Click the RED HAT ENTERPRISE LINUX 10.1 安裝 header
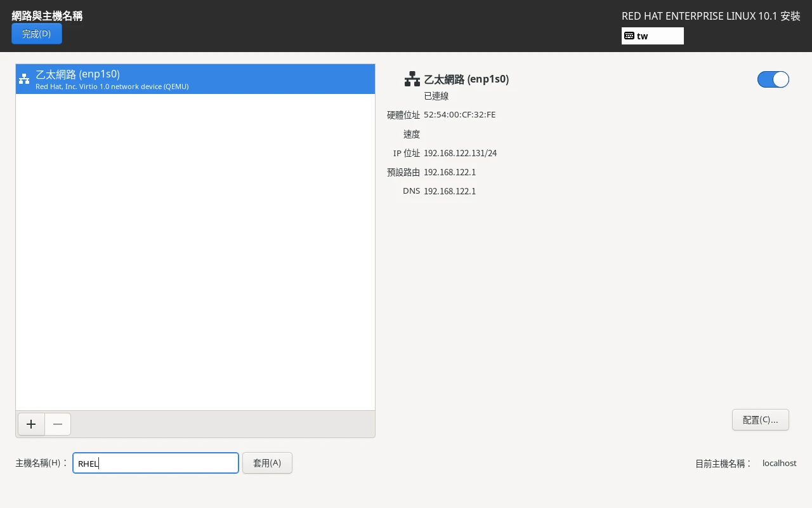The width and height of the screenshot is (812, 508). coord(710,16)
